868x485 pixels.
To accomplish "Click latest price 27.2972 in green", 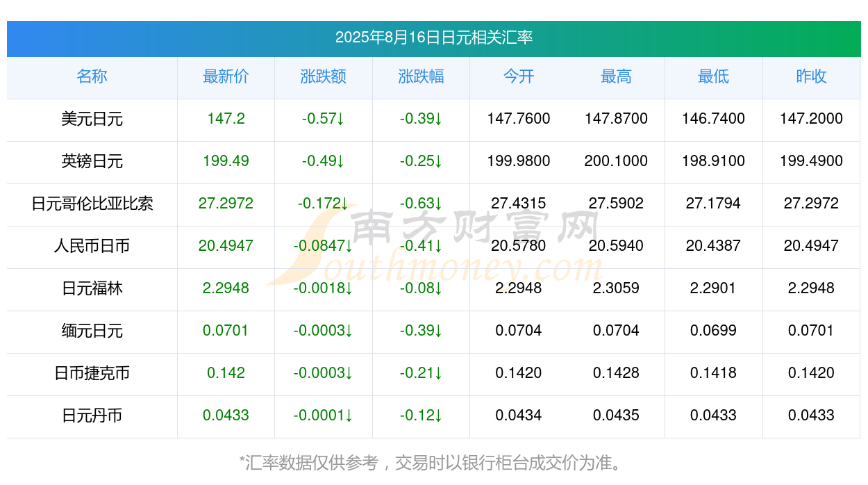I will pos(226,204).
